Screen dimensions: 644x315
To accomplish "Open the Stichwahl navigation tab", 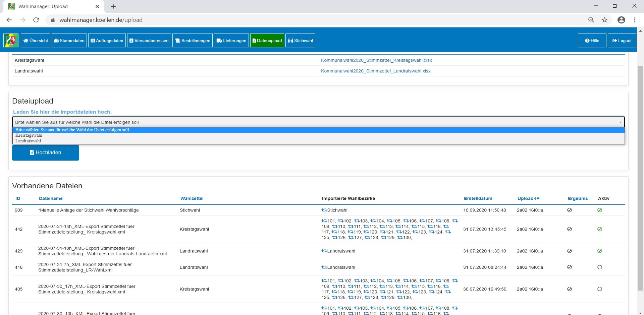I will 300,41.
